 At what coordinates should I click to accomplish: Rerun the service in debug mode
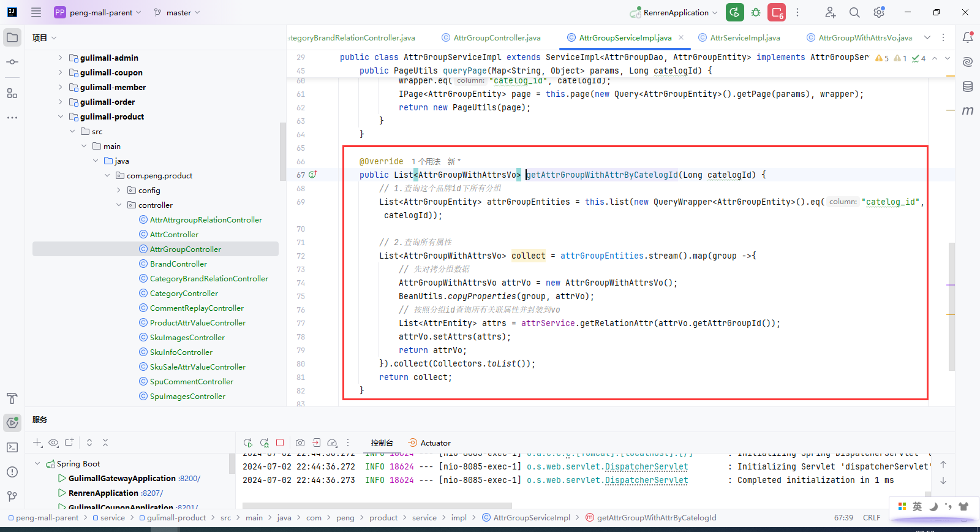click(265, 443)
